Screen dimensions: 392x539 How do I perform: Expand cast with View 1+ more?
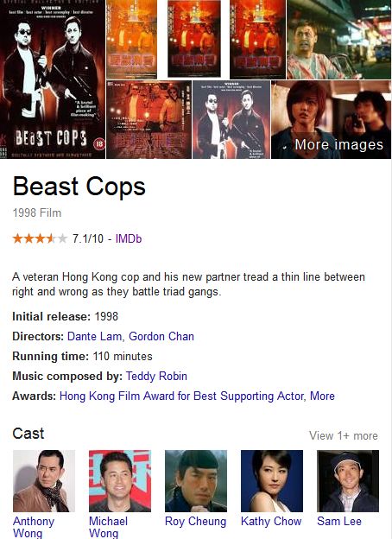point(343,436)
